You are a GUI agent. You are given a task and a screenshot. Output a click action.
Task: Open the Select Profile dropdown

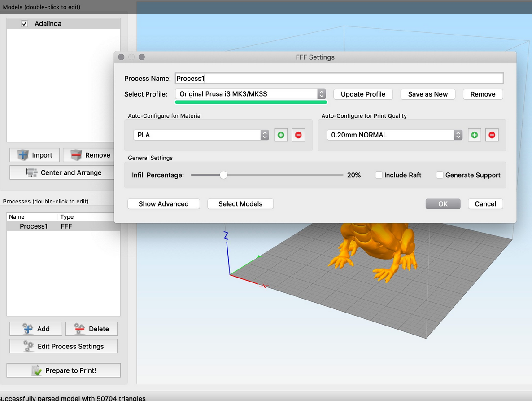[x=250, y=94]
